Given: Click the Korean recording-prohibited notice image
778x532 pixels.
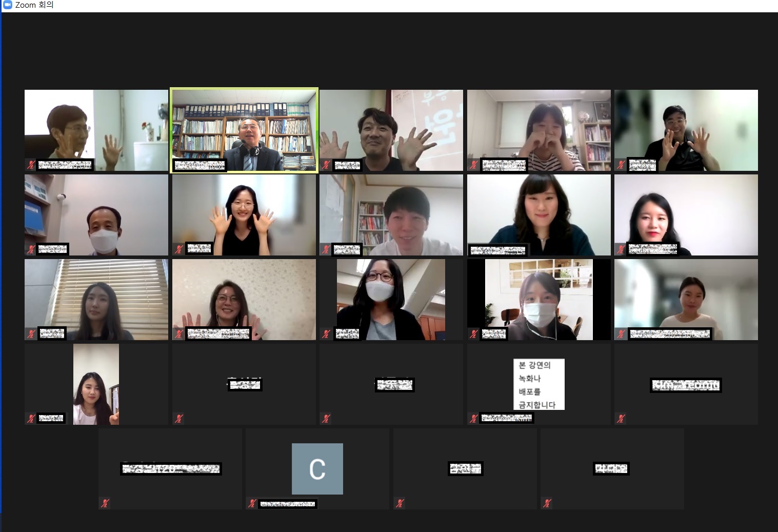Looking at the screenshot, I should pos(538,384).
